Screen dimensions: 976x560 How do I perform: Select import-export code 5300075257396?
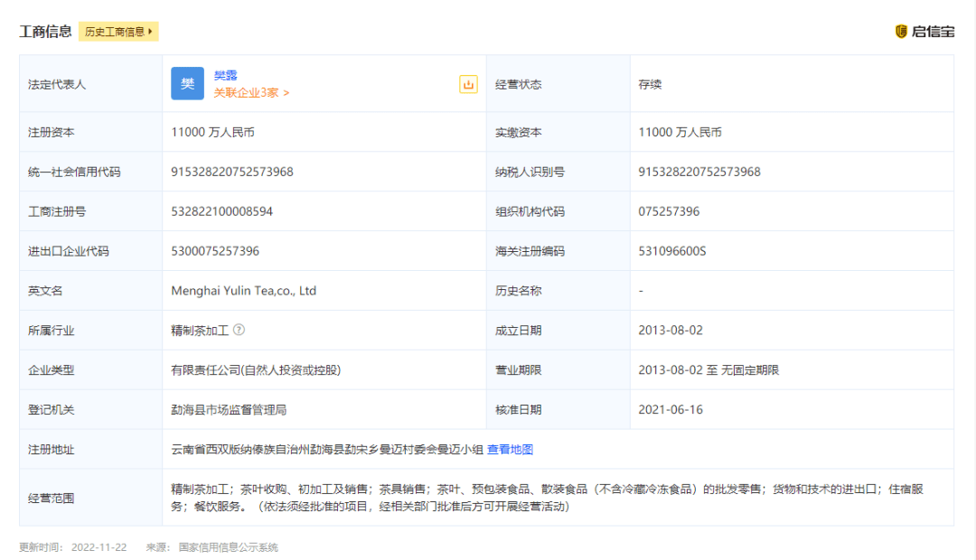(215, 251)
